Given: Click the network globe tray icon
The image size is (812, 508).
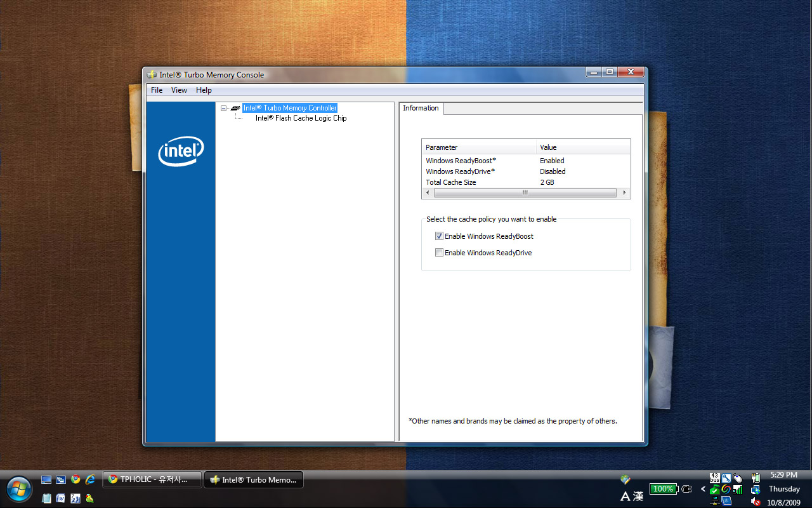Looking at the screenshot, I should click(x=756, y=490).
